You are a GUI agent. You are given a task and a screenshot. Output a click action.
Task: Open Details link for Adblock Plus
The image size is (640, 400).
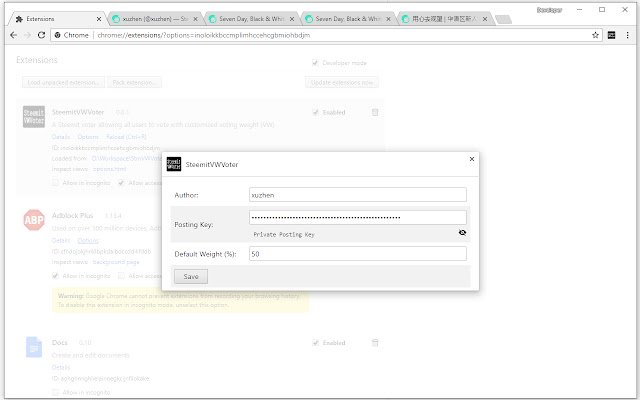click(x=60, y=240)
